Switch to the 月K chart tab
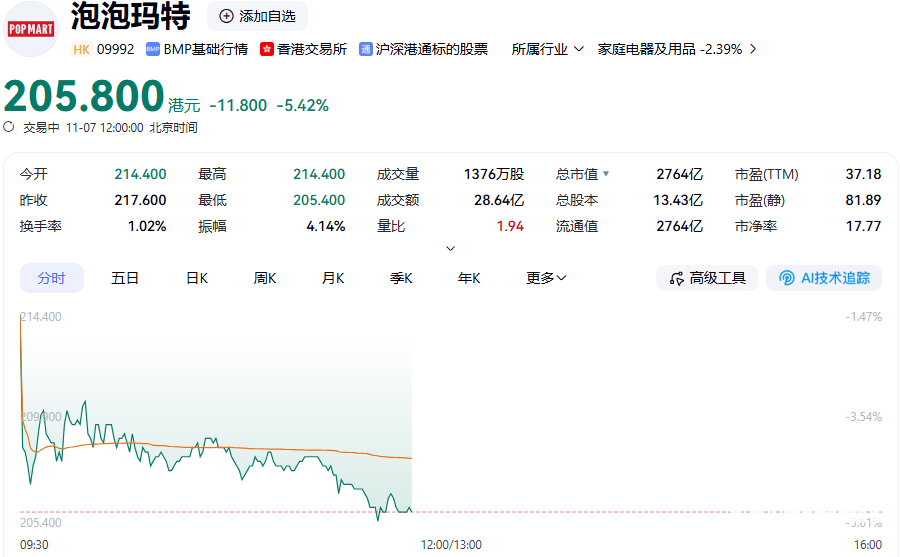 coord(333,278)
